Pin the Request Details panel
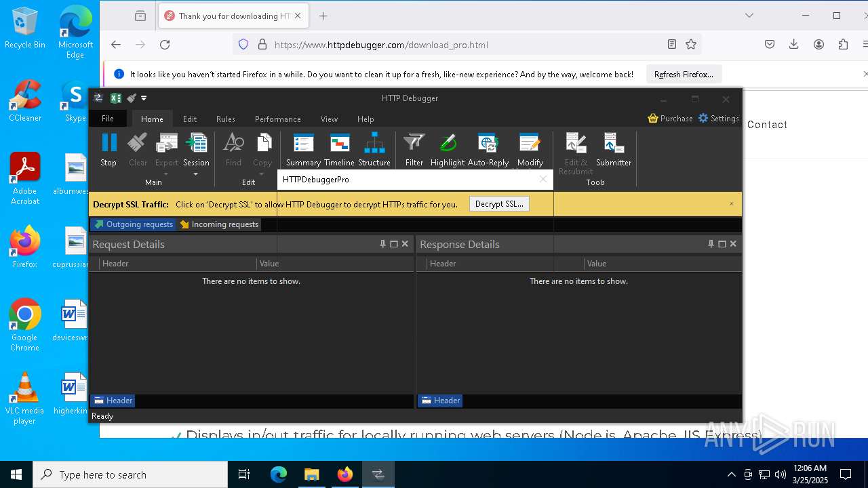The width and height of the screenshot is (868, 488). 382,244
